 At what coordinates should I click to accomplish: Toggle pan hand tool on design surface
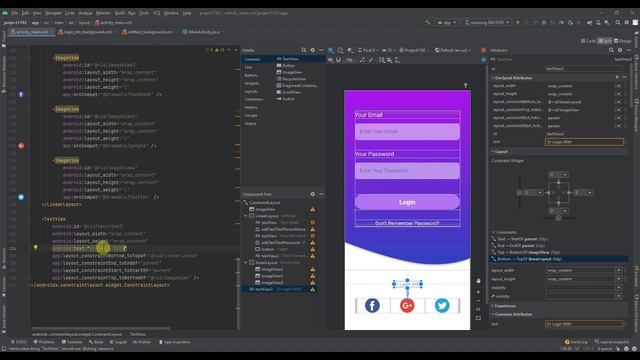[x=478, y=281]
